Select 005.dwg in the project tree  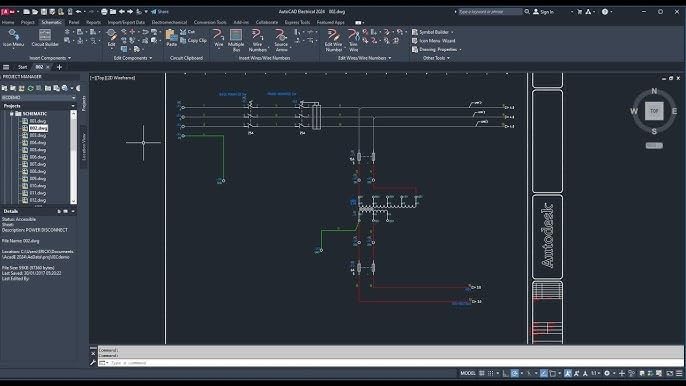[x=38, y=150]
